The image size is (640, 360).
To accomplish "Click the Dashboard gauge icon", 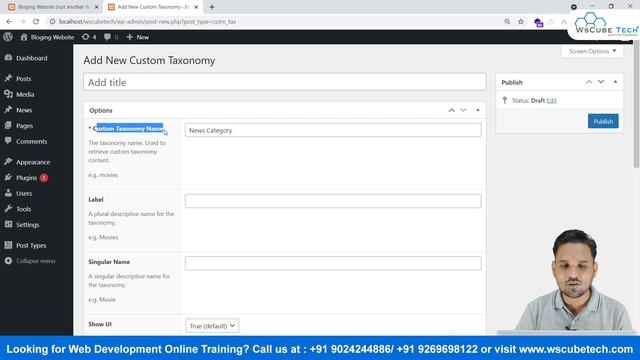I will coord(8,58).
